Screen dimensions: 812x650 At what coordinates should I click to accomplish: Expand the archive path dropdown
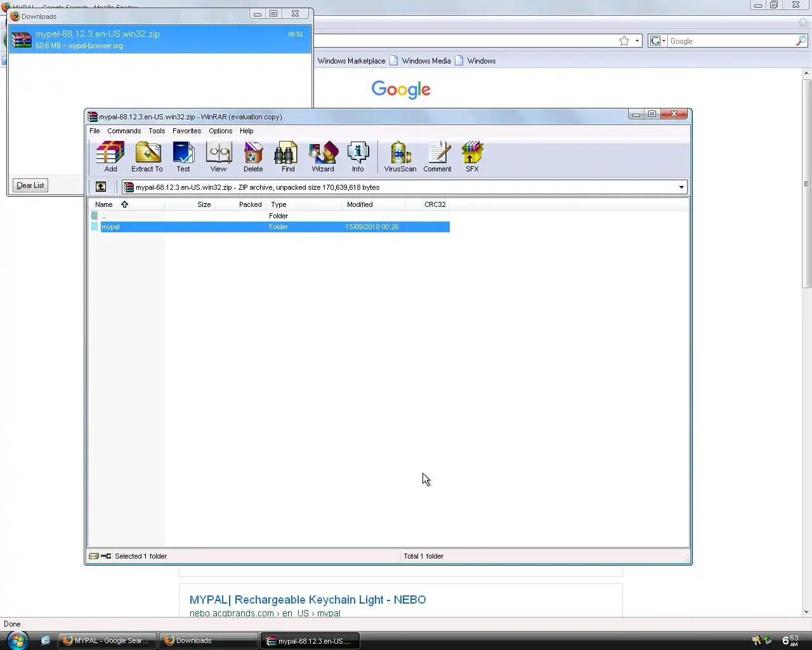point(681,187)
